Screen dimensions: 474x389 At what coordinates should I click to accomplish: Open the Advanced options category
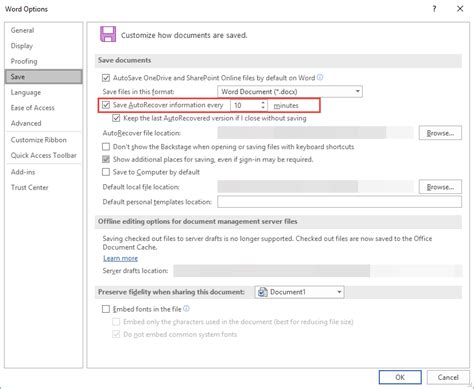pyautogui.click(x=43, y=123)
